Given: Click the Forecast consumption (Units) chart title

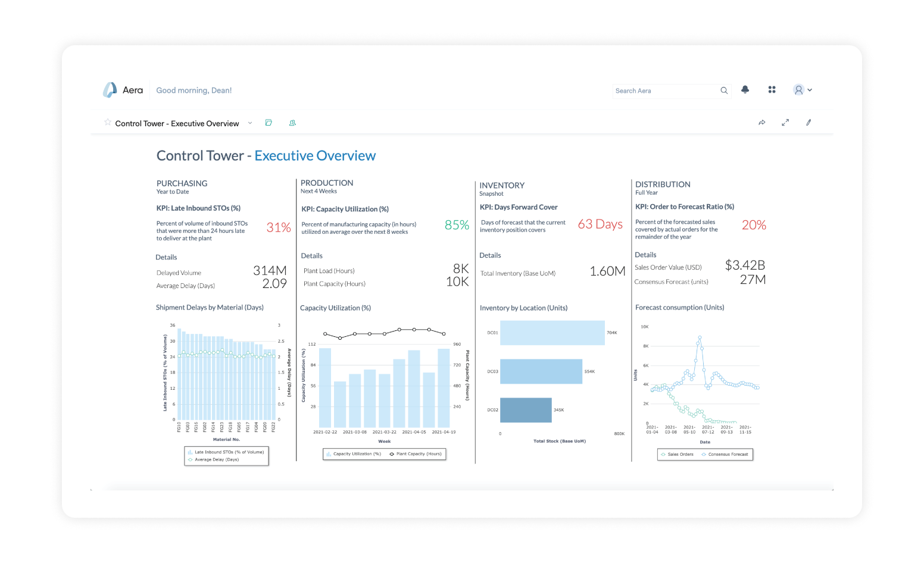Looking at the screenshot, I should 680,308.
